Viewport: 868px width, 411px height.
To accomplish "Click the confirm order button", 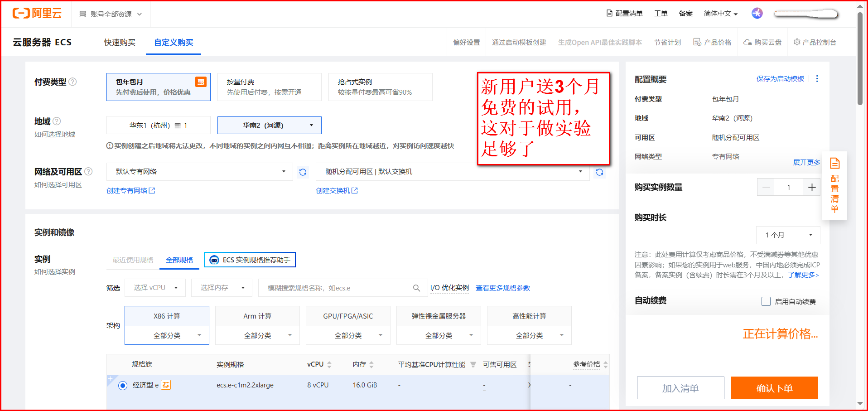I will point(774,388).
